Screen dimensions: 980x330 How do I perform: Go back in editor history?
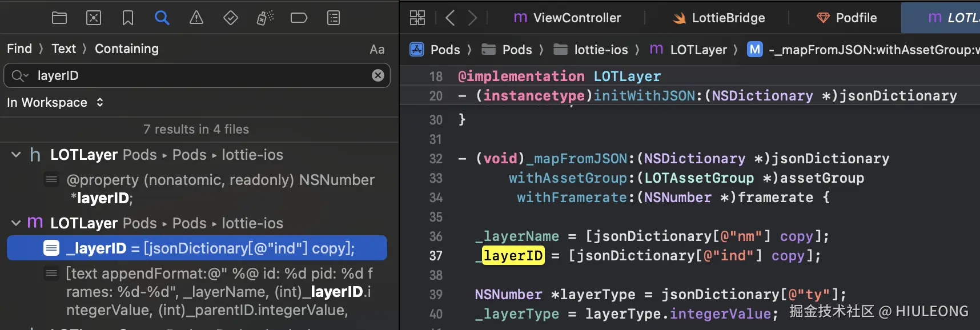coord(450,18)
